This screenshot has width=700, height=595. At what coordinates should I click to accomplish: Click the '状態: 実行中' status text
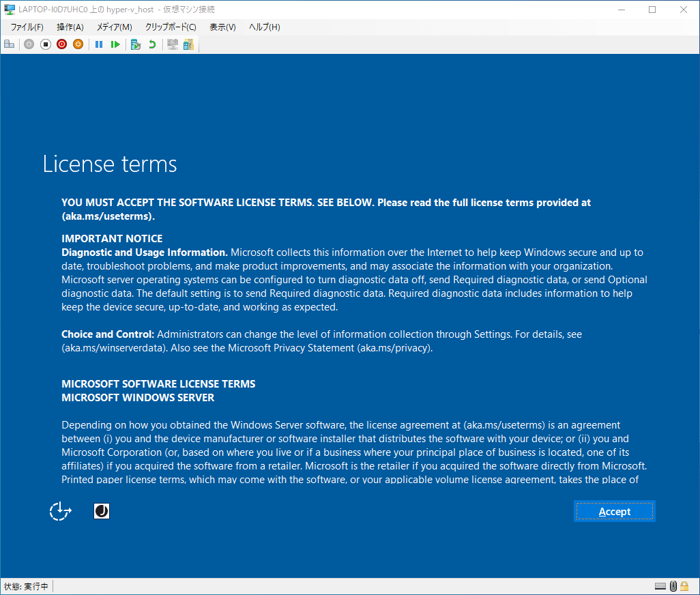click(x=26, y=586)
